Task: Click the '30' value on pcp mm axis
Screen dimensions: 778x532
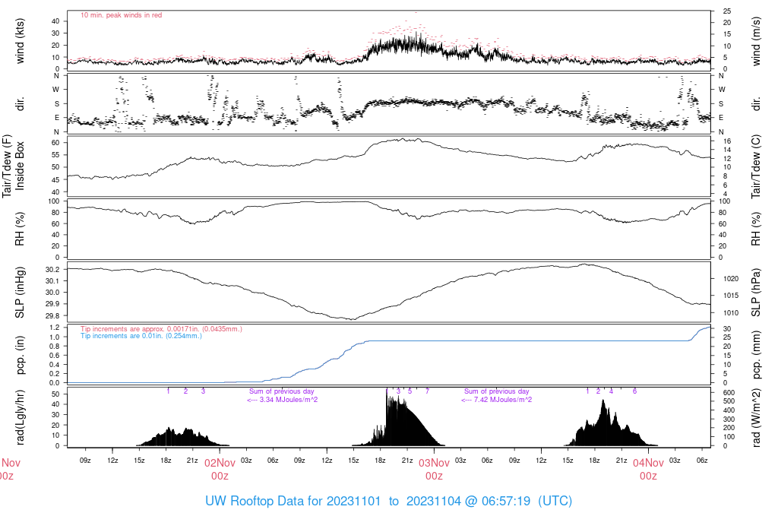Action: (727, 328)
